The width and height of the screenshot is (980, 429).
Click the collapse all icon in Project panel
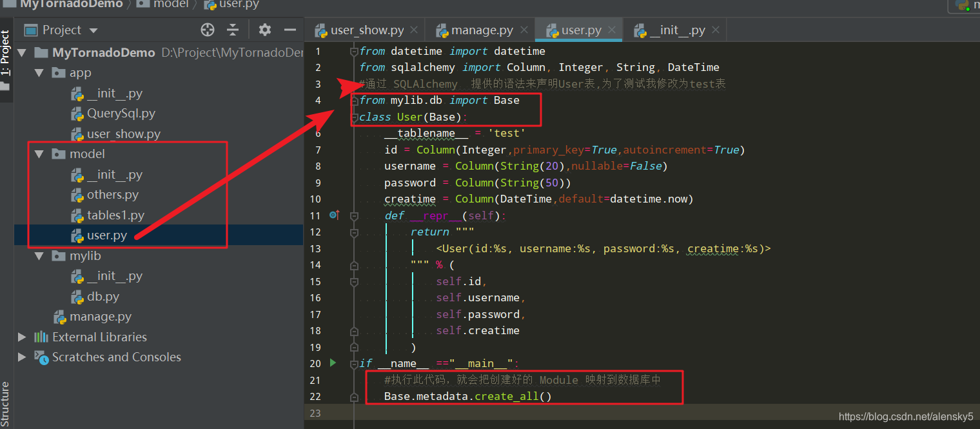(x=233, y=30)
